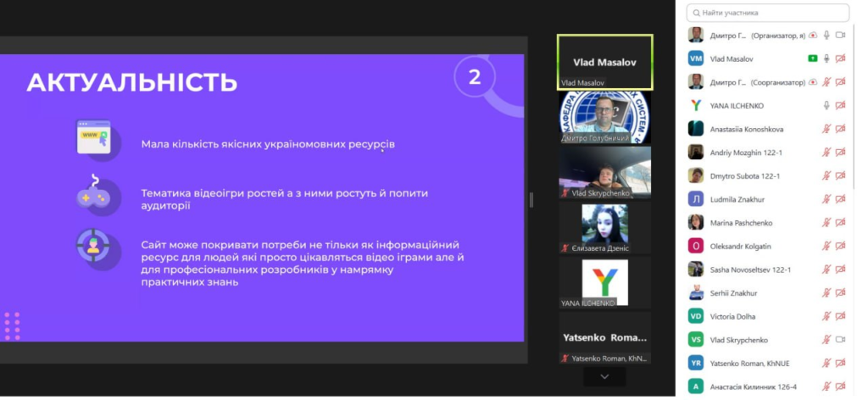868x400 pixels.
Task: Click the recording icon beside Соорганизатор
Action: pos(812,82)
